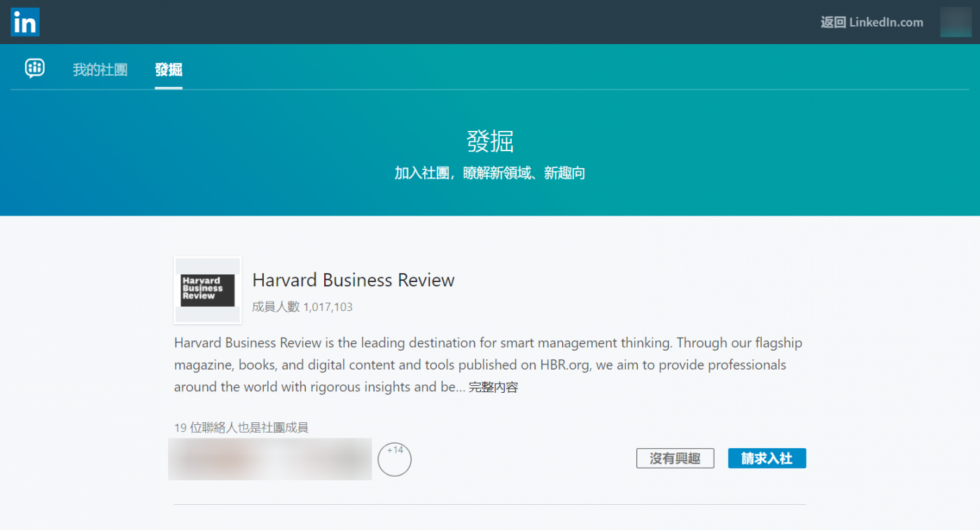Click the 加入社團，瞭解新領域、新趨向 subtitle
980x530 pixels.
point(490,173)
